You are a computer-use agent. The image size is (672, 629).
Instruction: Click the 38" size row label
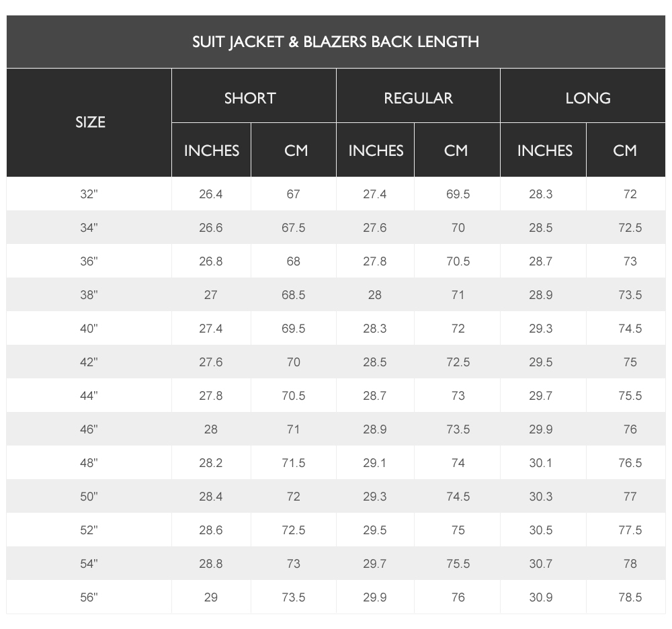click(x=89, y=295)
